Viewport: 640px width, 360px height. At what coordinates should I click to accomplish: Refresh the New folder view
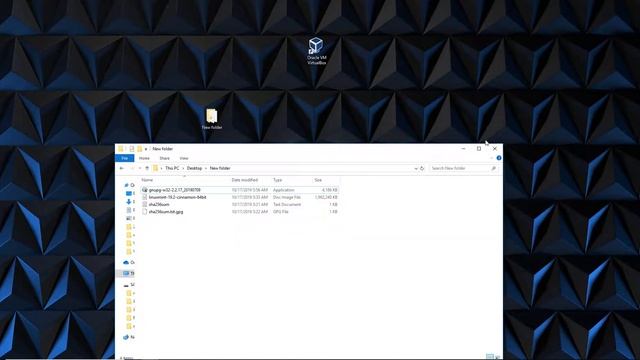(x=422, y=168)
